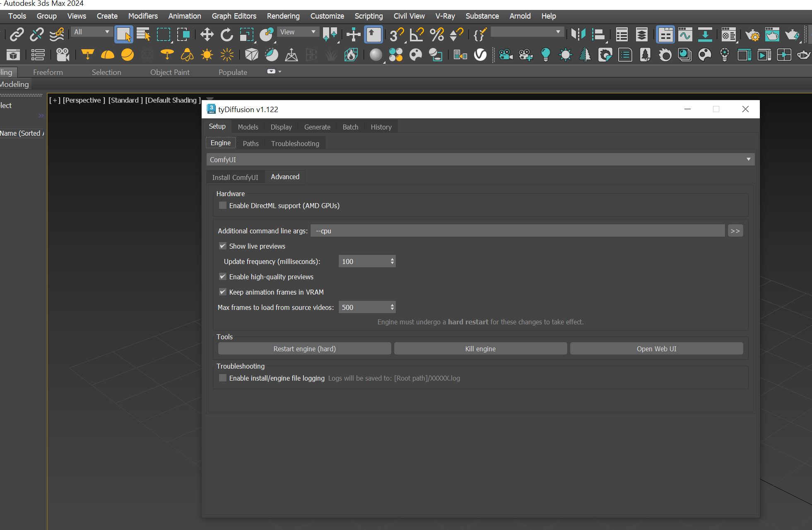Click the teal lightbulb toolbar icon
Image resolution: width=812 pixels, height=530 pixels.
(546, 55)
